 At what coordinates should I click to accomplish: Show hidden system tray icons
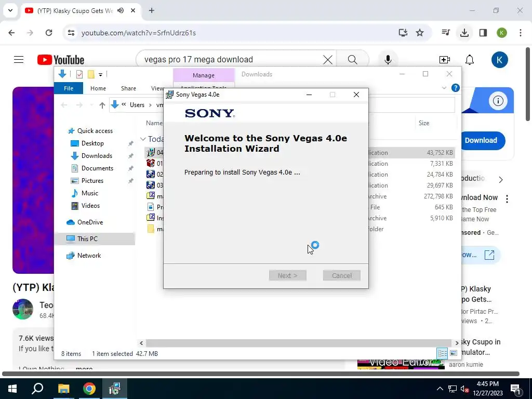[440, 389]
